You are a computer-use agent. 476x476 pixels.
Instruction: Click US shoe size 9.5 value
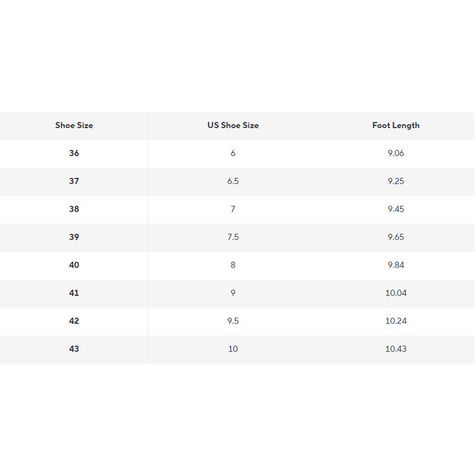pyautogui.click(x=233, y=321)
